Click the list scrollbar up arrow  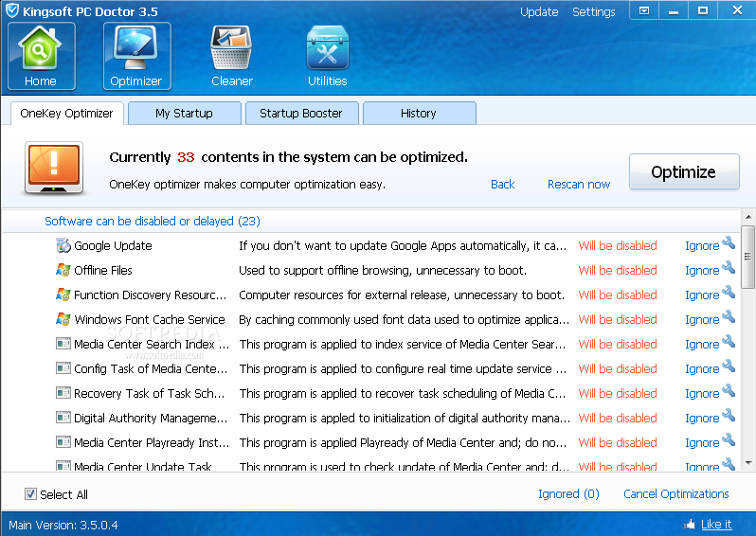[748, 217]
